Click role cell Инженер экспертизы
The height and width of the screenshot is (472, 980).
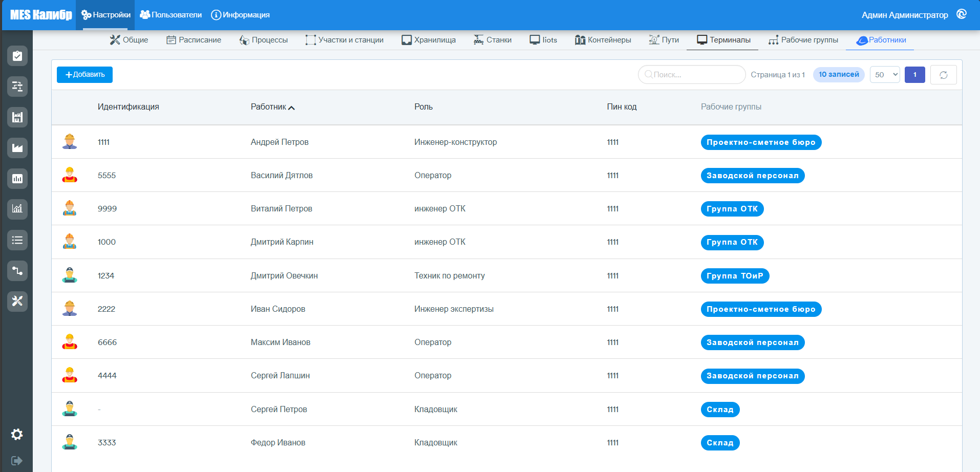(x=454, y=309)
